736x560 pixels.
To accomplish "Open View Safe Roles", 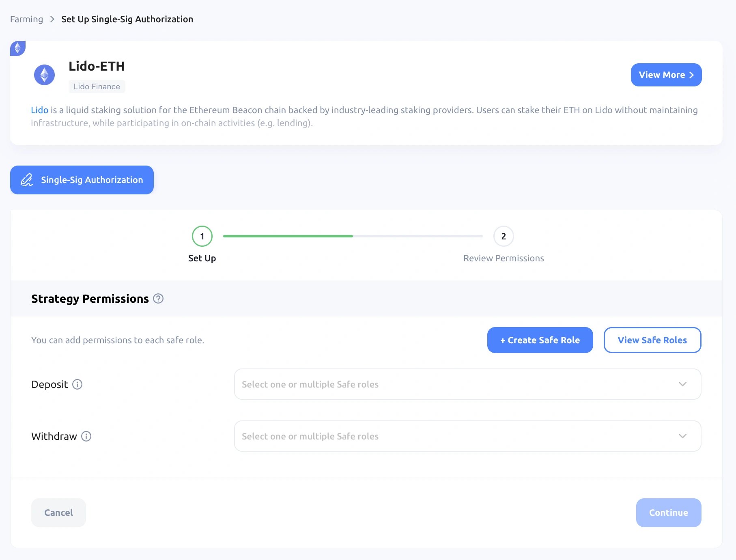I will [652, 340].
